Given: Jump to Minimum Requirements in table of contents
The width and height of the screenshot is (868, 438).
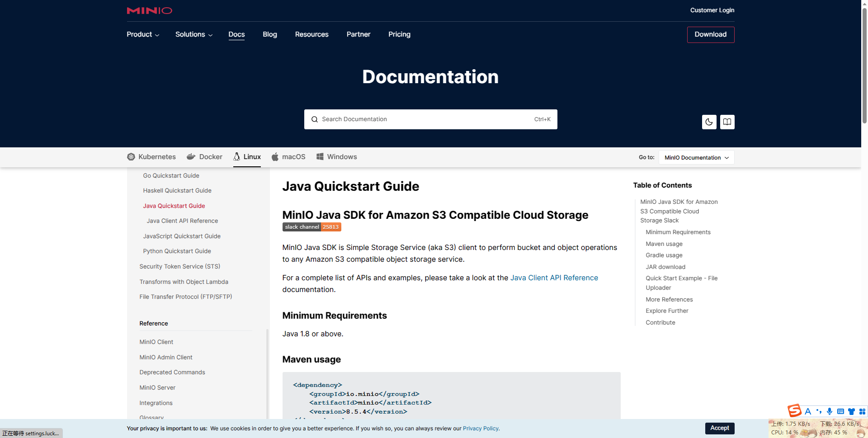Looking at the screenshot, I should click(678, 232).
